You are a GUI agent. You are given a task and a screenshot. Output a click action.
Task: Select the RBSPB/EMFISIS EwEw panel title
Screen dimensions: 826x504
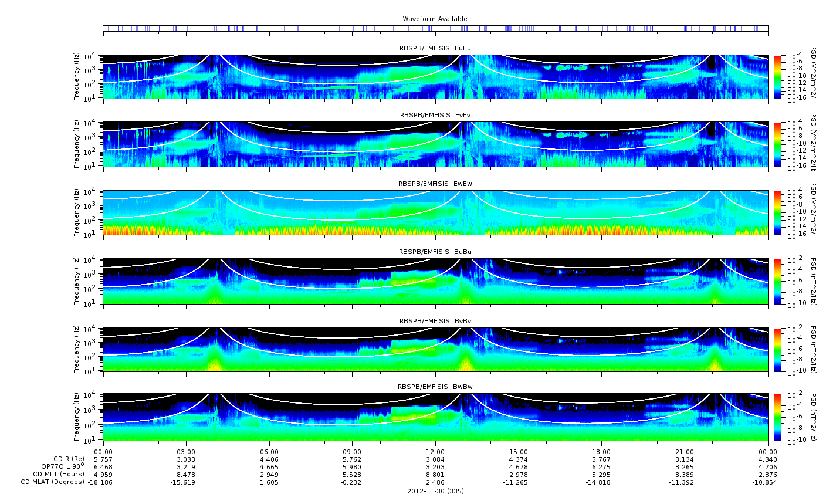[x=435, y=184]
